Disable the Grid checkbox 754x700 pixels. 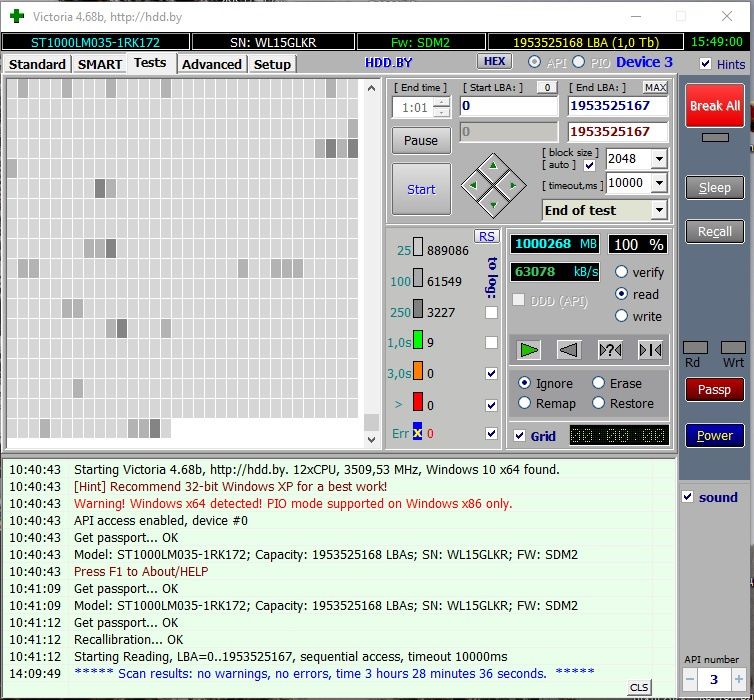(519, 436)
